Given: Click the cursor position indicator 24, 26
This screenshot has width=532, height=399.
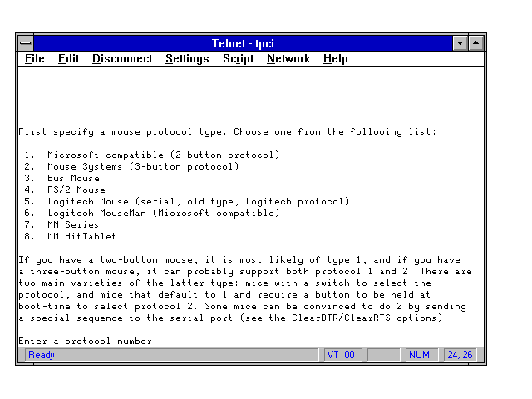Looking at the screenshot, I should point(460,355).
